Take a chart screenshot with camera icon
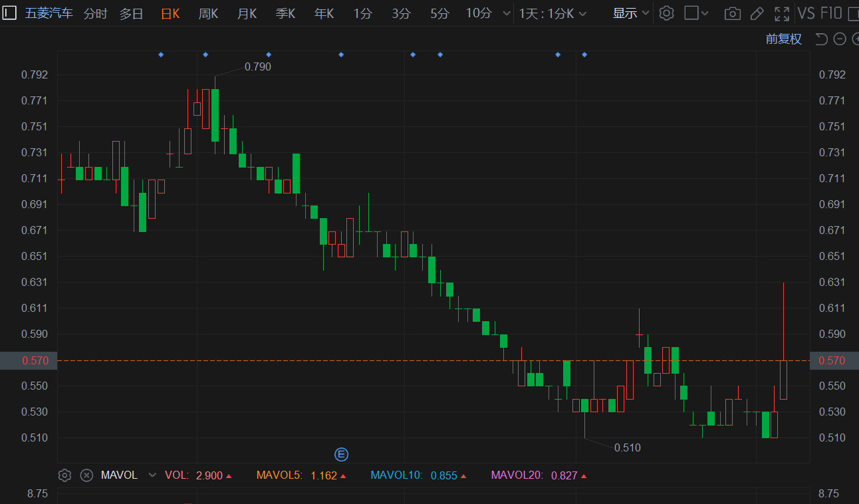Viewport: 859px width, 504px height. (732, 13)
